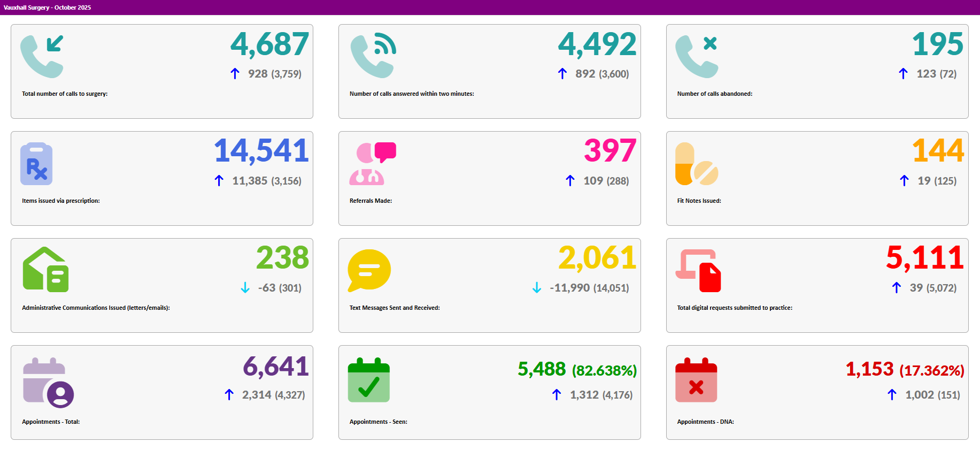
Task: Click the phone with signal waves icon
Action: [x=373, y=56]
